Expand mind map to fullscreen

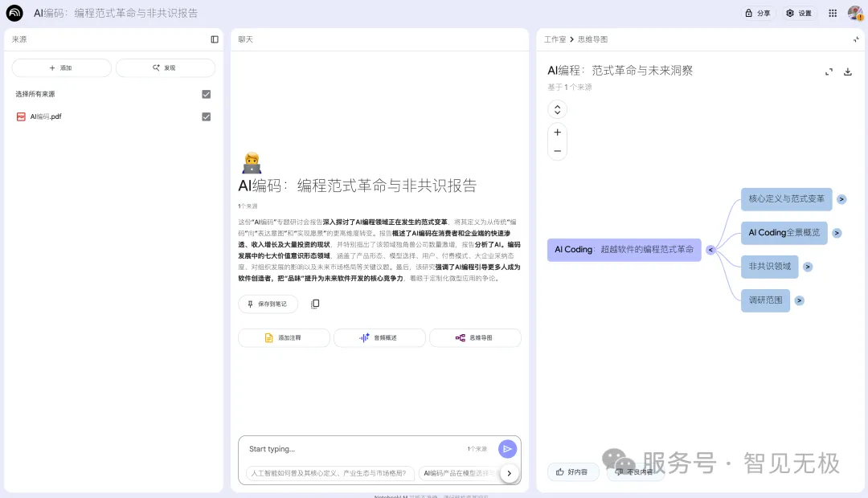click(x=829, y=71)
